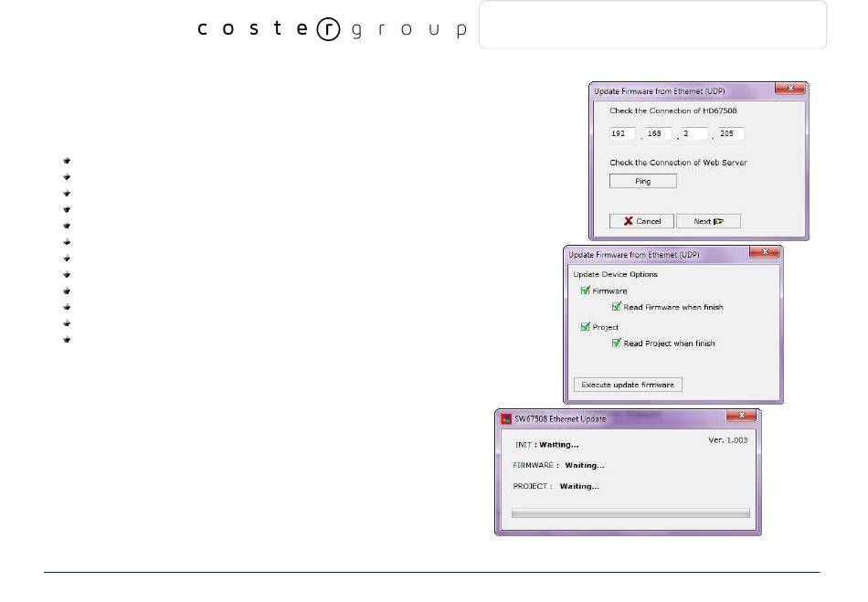Close the SW67508 Ethernet Update window
The width and height of the screenshot is (868, 602).
tap(740, 417)
